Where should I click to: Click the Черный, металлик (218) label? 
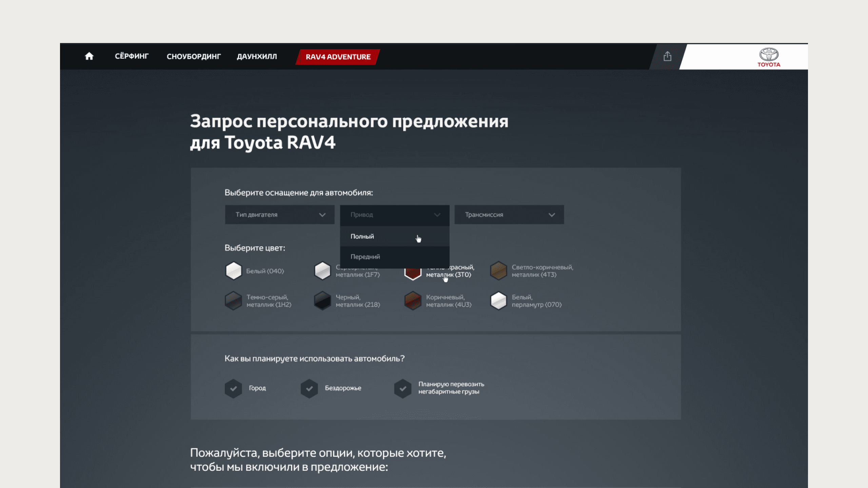coord(358,301)
